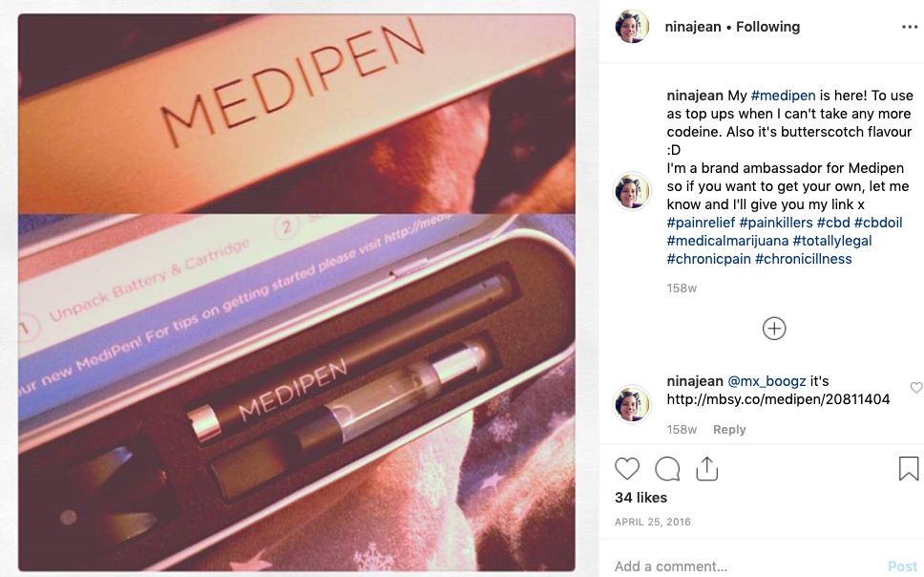Open the three-dot more options menu
The height and width of the screenshot is (577, 924).
(x=910, y=27)
